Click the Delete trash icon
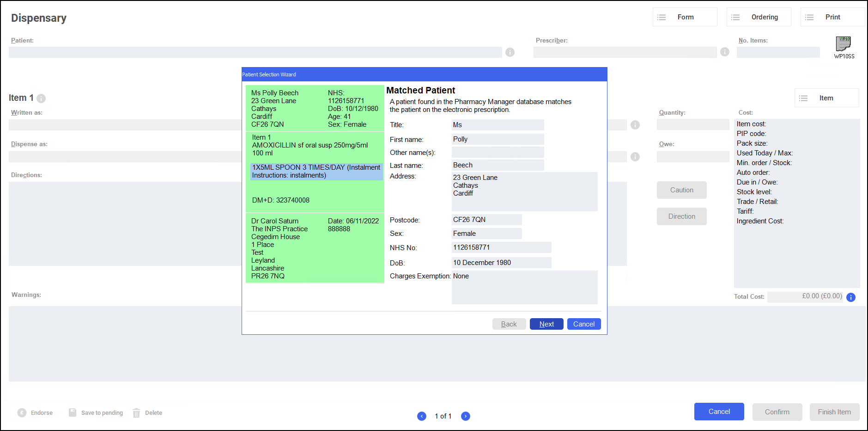 (136, 413)
